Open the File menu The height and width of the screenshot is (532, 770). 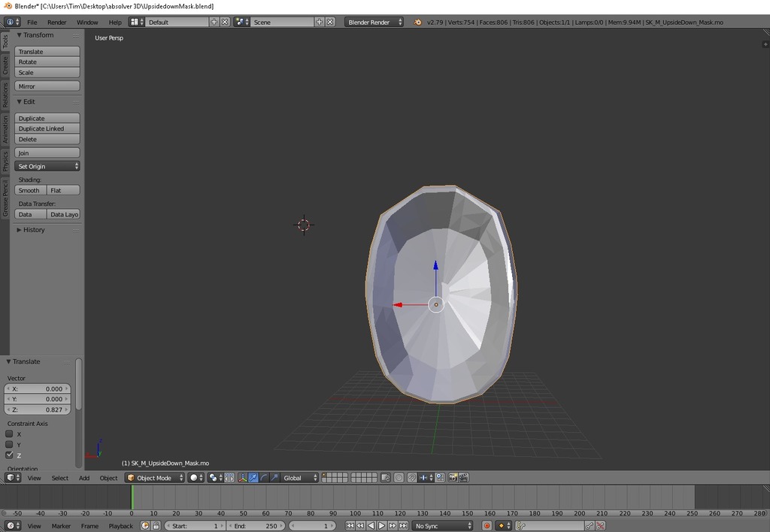click(32, 22)
